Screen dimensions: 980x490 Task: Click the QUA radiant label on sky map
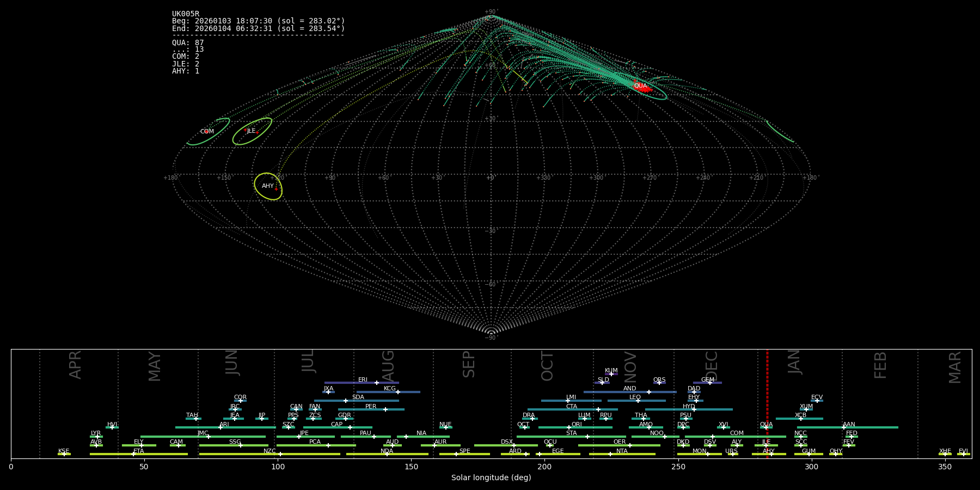pos(640,86)
